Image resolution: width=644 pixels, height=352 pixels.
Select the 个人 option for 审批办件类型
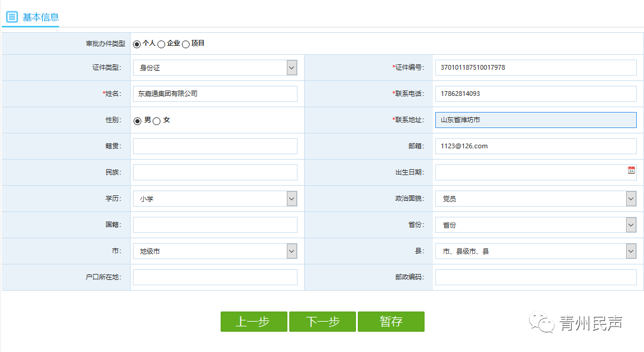137,43
